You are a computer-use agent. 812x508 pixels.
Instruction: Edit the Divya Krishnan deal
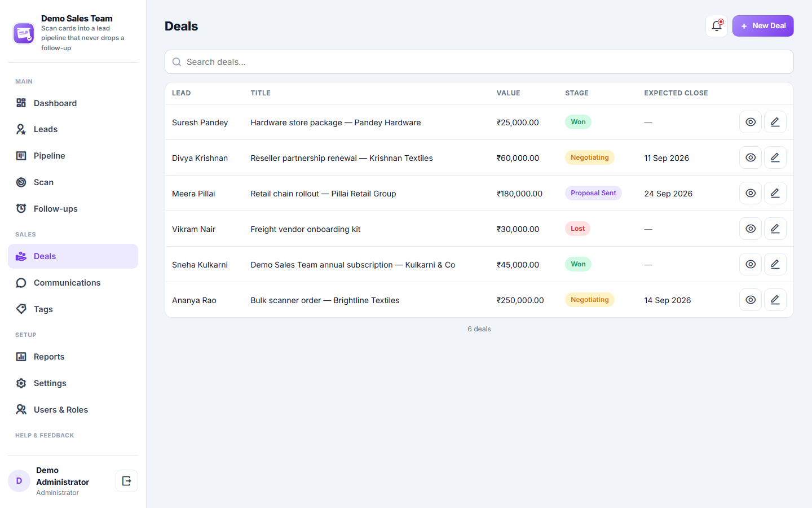775,157
